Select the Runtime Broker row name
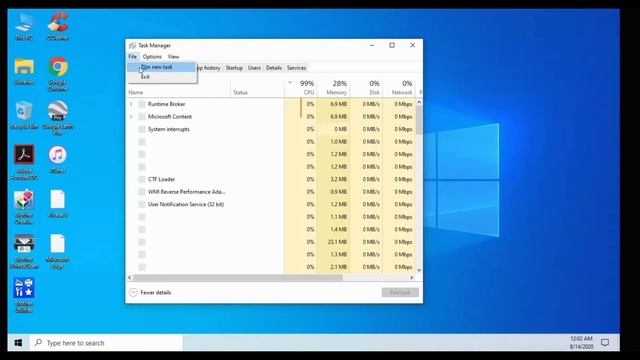Image resolution: width=640 pixels, height=360 pixels. pyautogui.click(x=167, y=104)
